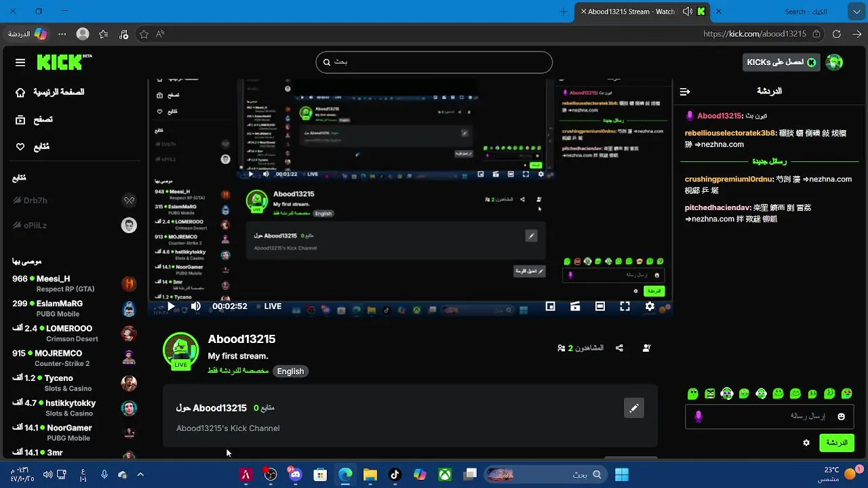This screenshot has height=488, width=868.
Task: Click the English language tag
Action: pos(290,371)
